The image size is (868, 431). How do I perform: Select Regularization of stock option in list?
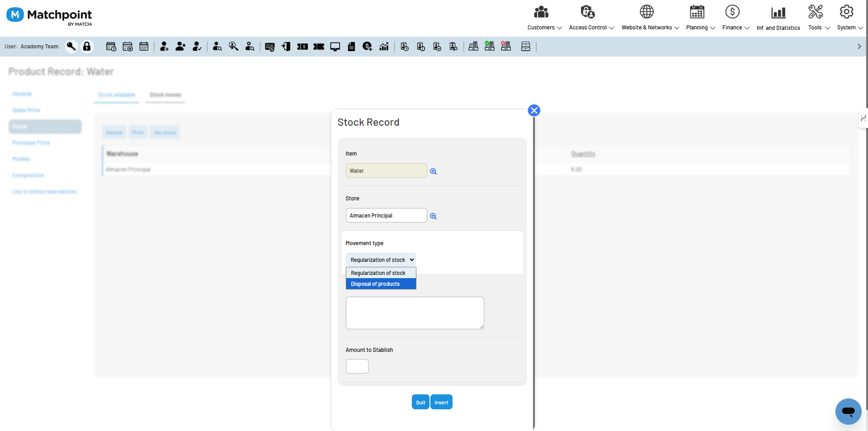coord(381,273)
